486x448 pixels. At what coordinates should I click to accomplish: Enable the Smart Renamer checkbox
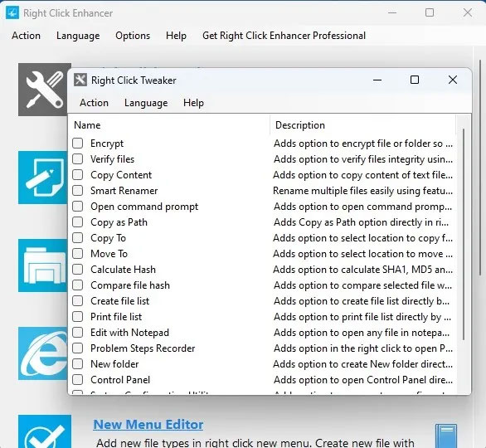pyautogui.click(x=77, y=190)
